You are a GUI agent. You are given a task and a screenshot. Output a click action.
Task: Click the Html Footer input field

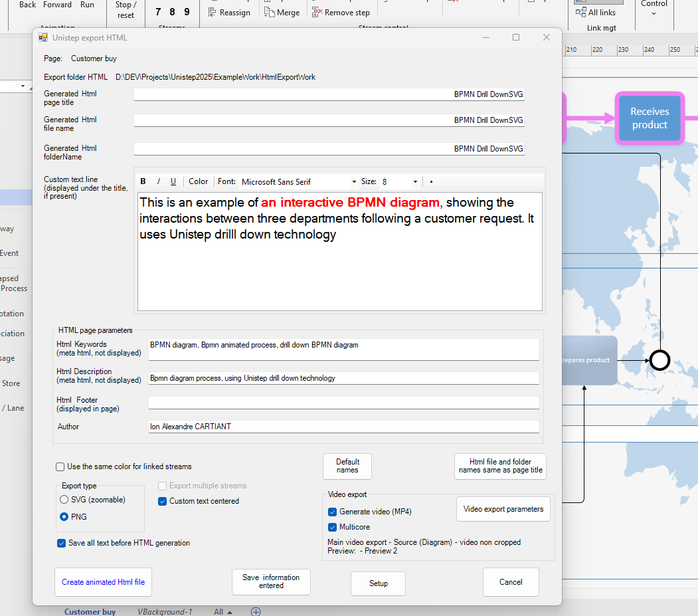pyautogui.click(x=343, y=403)
